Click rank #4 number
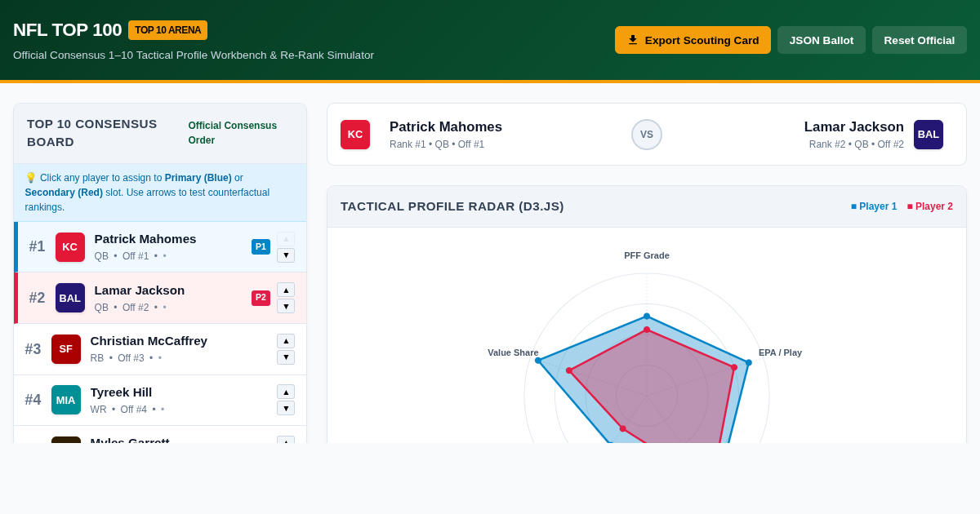This screenshot has width=980, height=514. click(33, 400)
